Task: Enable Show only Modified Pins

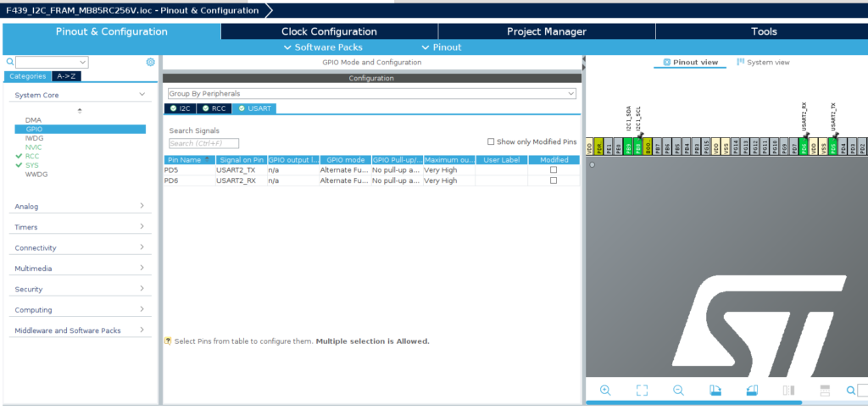Action: pos(491,141)
